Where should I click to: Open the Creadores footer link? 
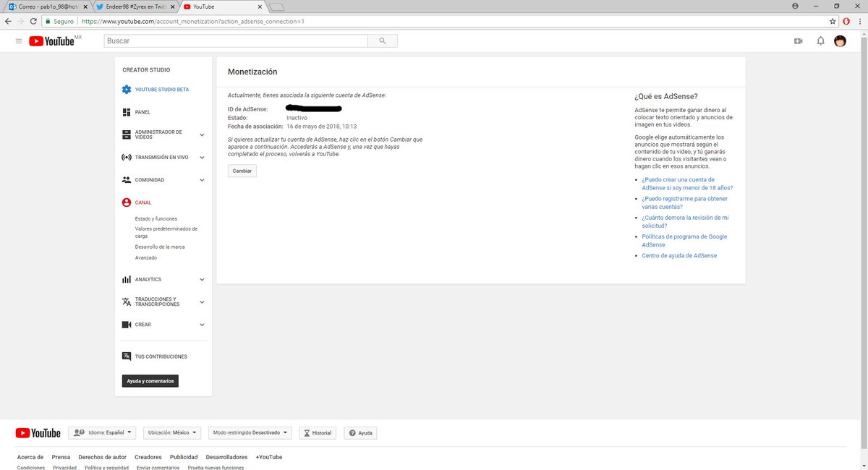click(x=148, y=457)
